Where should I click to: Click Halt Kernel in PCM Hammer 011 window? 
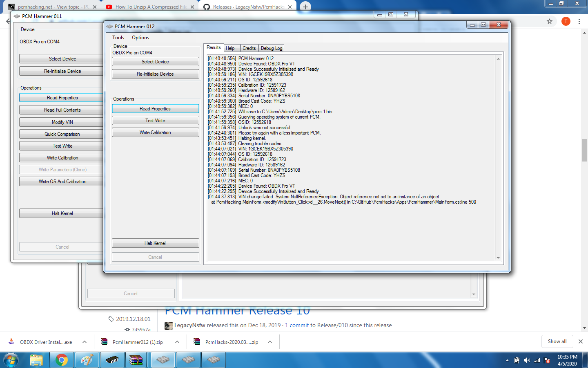pos(61,213)
